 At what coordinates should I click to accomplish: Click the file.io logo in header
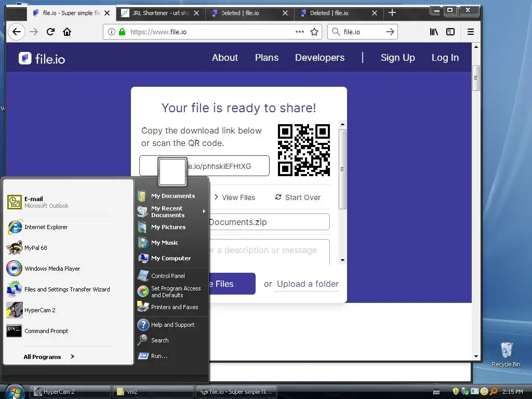[42, 59]
